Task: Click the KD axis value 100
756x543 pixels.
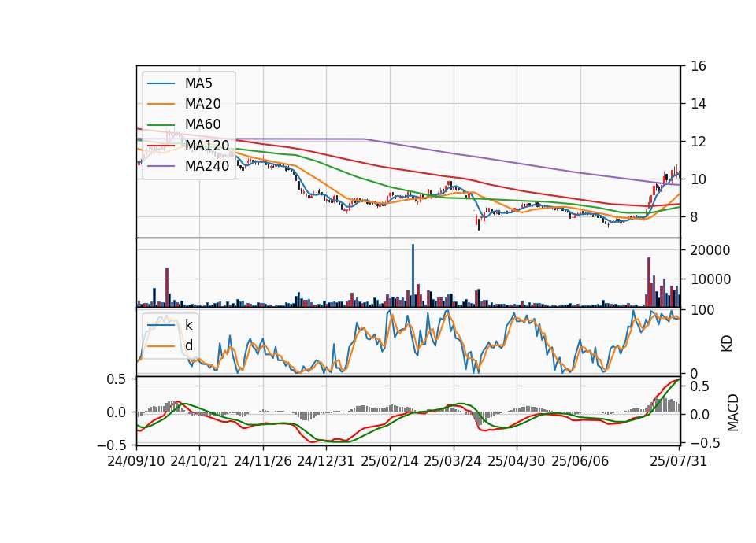Action: tap(702, 310)
